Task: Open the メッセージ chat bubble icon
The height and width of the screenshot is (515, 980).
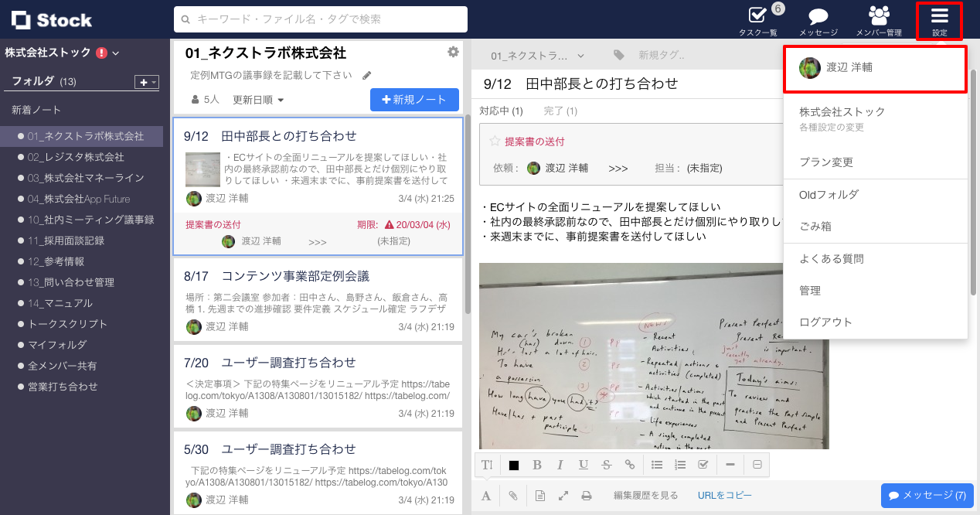Action: [x=816, y=17]
